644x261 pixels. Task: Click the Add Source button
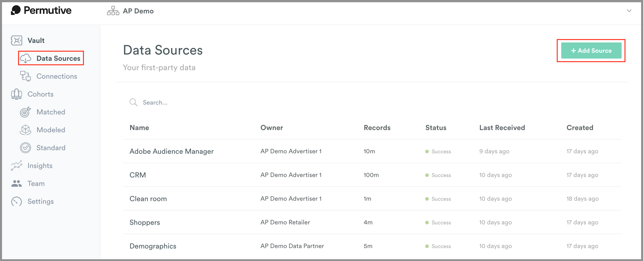(x=591, y=51)
